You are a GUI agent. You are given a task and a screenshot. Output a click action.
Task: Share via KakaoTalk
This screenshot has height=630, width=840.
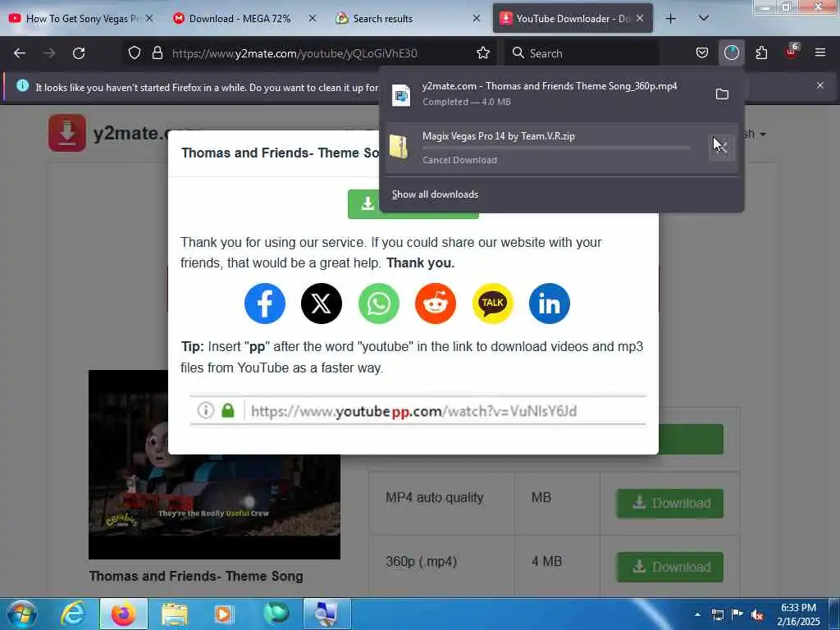[492, 304]
